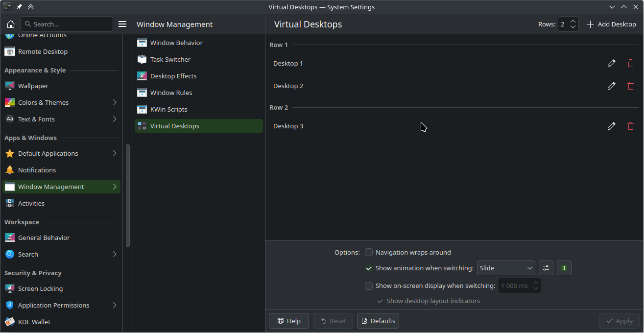This screenshot has width=644, height=333.
Task: Open Colors & Themes settings
Action: point(61,102)
